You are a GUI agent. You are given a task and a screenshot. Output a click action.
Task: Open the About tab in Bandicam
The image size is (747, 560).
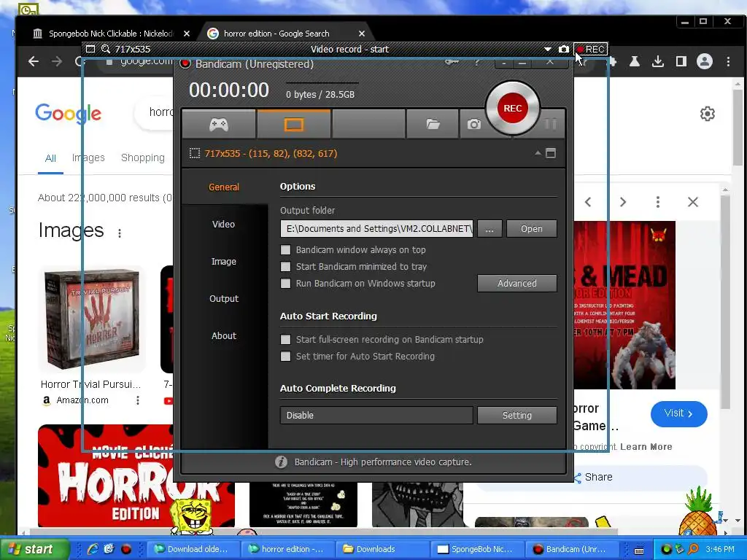[223, 335]
